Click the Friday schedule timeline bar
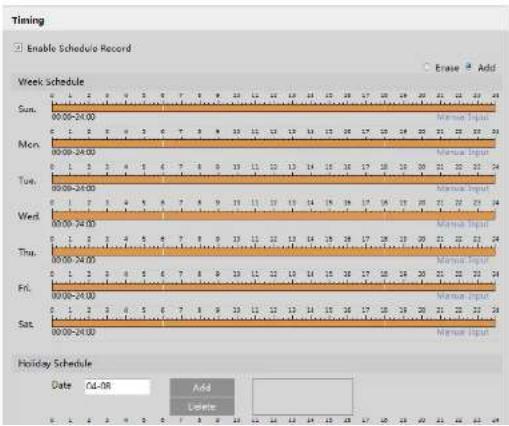Viewport: 509px width, 426px height. (274, 287)
